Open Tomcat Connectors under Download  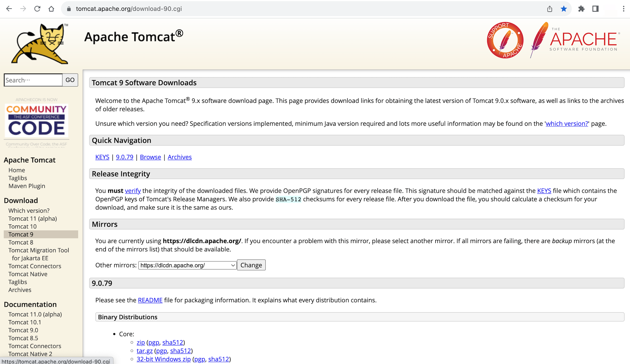click(x=35, y=266)
